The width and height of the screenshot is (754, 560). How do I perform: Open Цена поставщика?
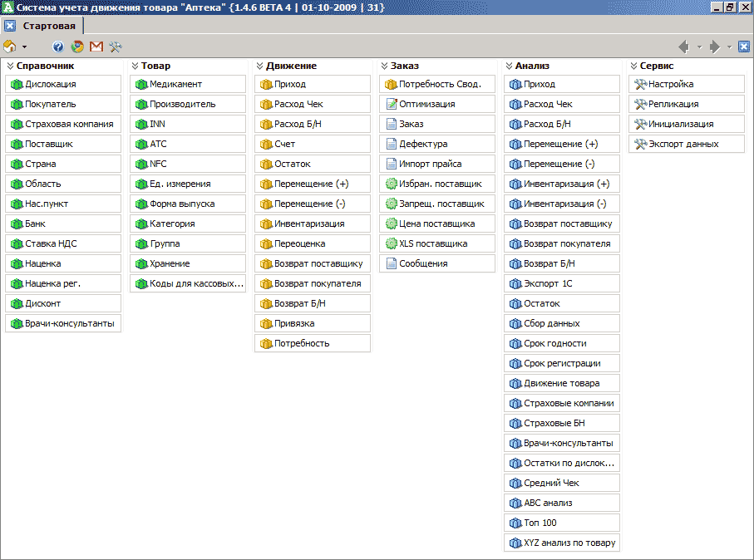(437, 224)
